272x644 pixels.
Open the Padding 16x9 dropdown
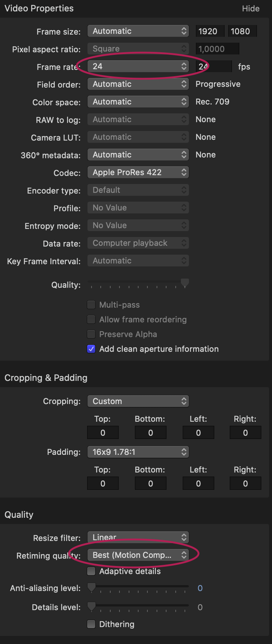(x=138, y=452)
